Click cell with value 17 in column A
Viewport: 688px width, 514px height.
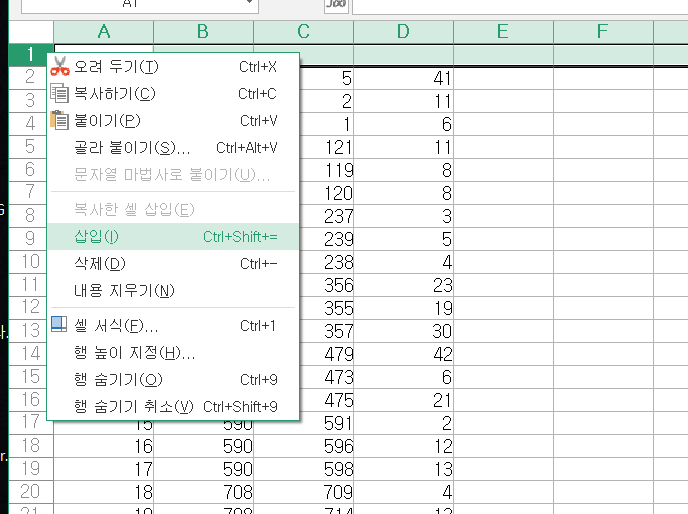point(104,469)
